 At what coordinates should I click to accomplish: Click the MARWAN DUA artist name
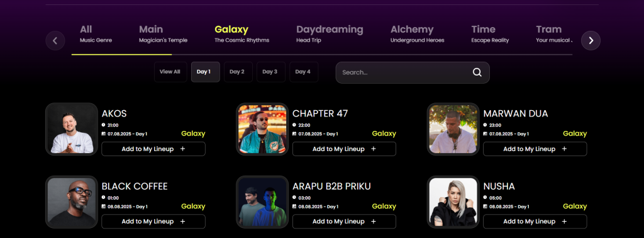pos(516,114)
